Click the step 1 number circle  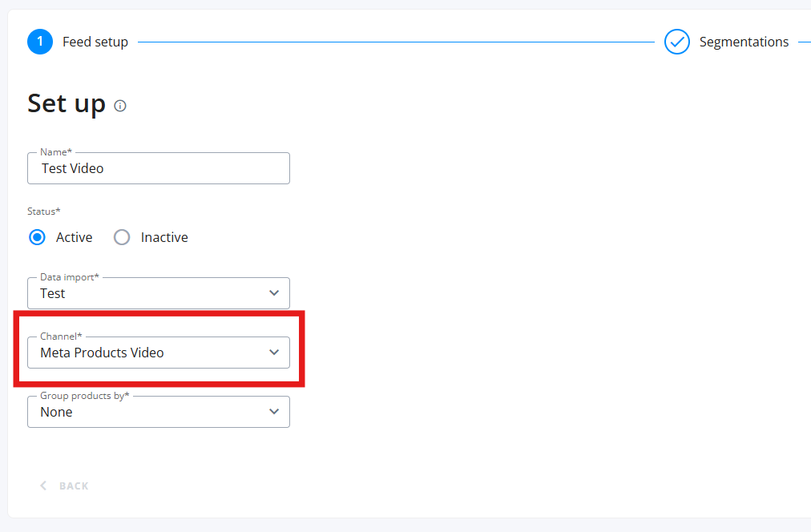40,42
